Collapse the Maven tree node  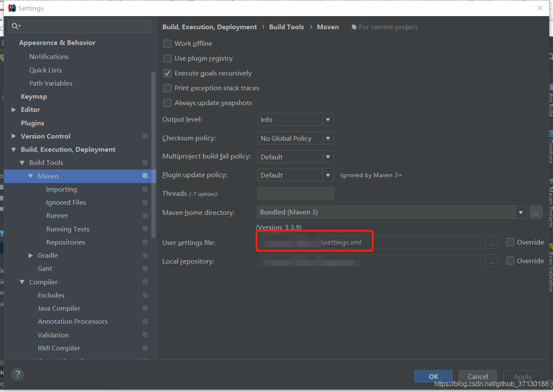31,176
